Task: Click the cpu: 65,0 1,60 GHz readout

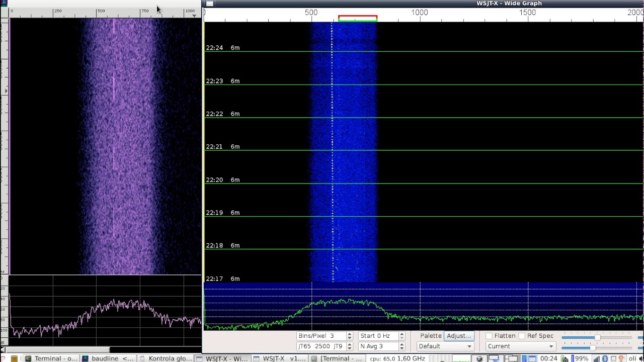Action: 397,358
